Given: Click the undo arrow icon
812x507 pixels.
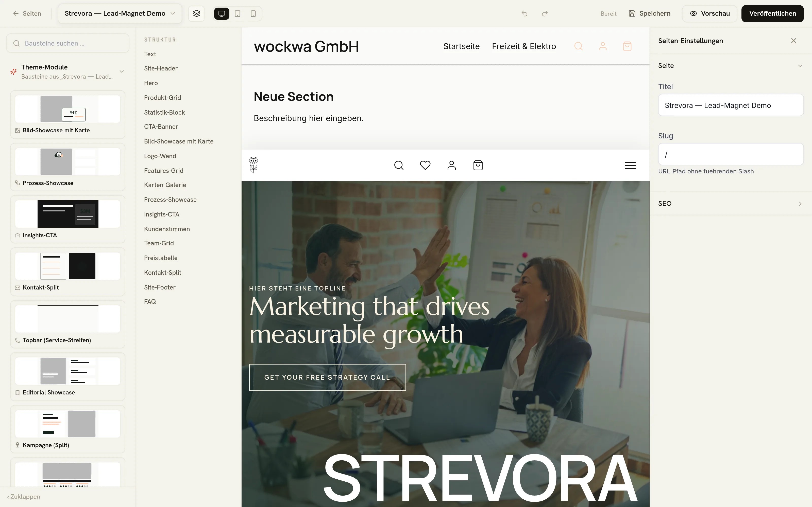Looking at the screenshot, I should pos(525,13).
